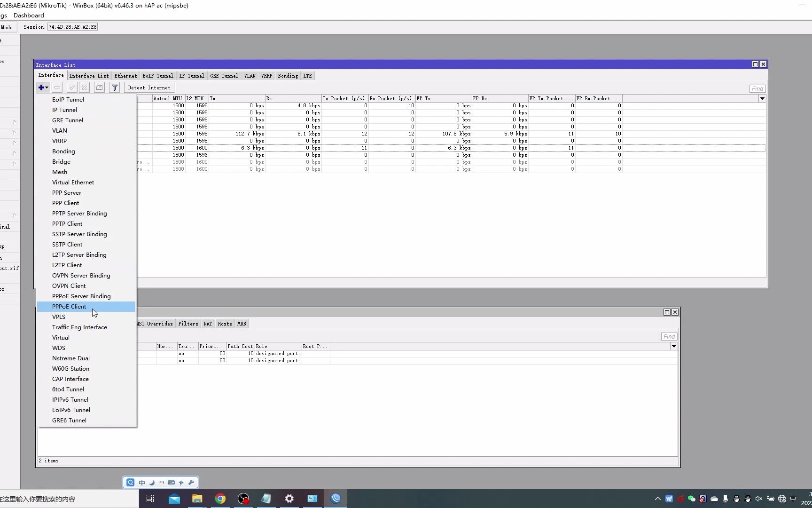Image resolution: width=812 pixels, height=508 pixels.
Task: Open Interface List column chooser dropdown
Action: (762, 98)
